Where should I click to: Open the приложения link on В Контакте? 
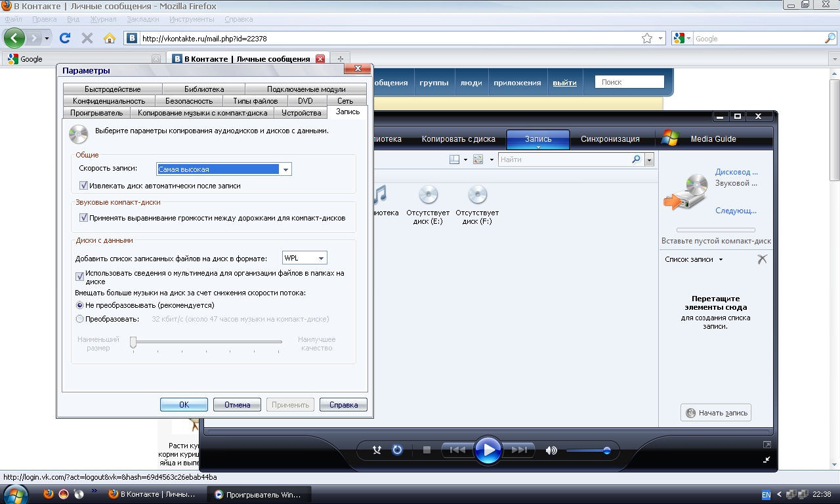click(x=517, y=83)
